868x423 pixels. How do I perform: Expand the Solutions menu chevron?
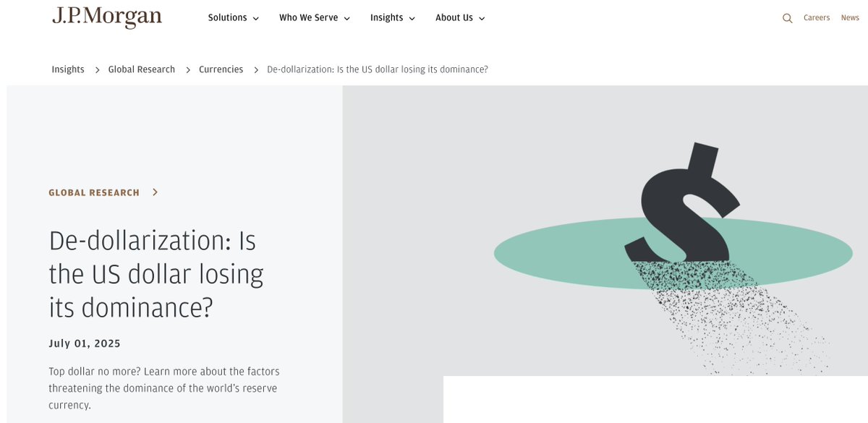[x=255, y=19]
